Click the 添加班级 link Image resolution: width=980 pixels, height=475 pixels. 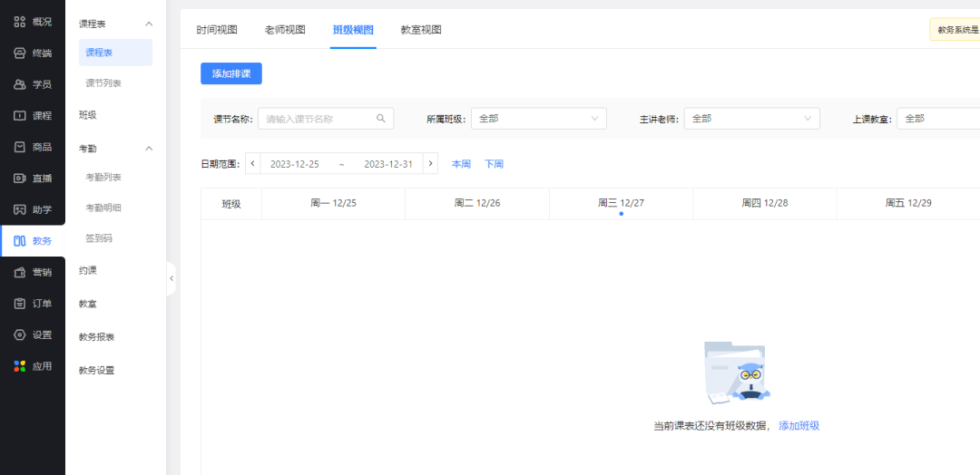pyautogui.click(x=799, y=426)
